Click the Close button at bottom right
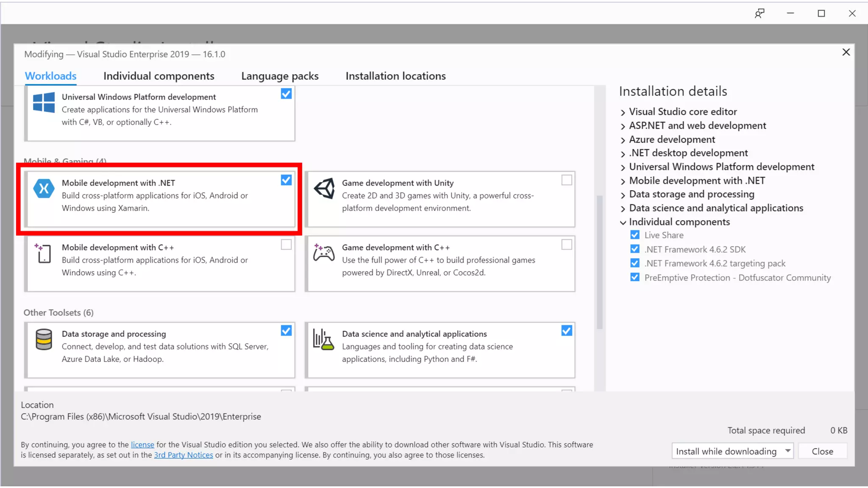Image resolution: width=868 pixels, height=488 pixels. click(x=822, y=452)
